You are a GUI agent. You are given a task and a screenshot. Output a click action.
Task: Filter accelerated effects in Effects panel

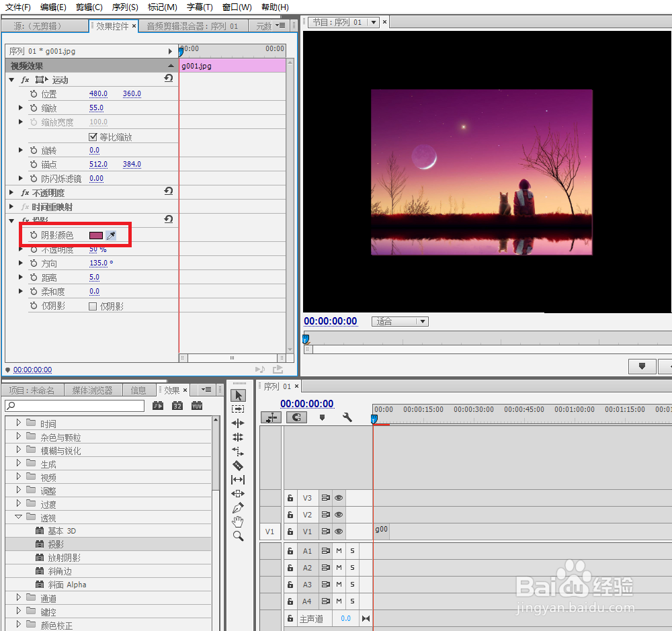coord(158,405)
